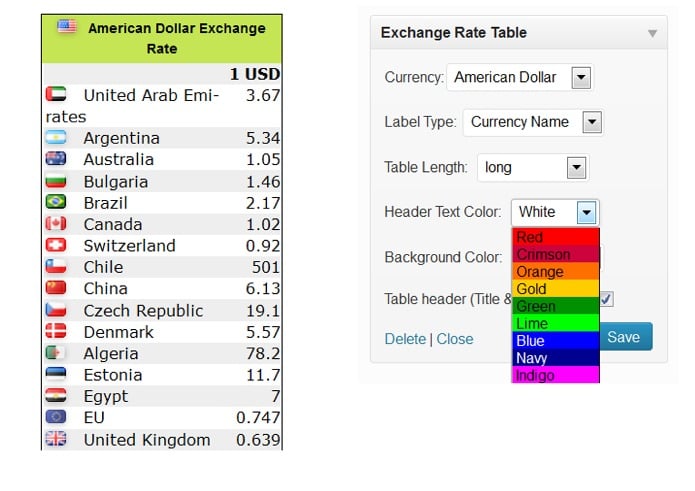Screen dimensions: 695x491
Task: Click the 1.02 rate for Canada
Action: pyautogui.click(x=263, y=224)
